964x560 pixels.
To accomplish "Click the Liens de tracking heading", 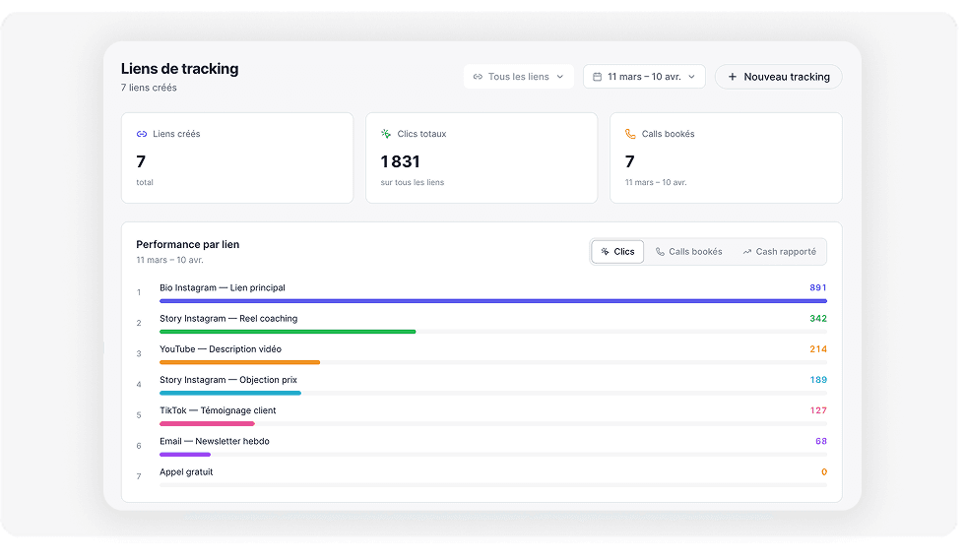I will coord(179,69).
